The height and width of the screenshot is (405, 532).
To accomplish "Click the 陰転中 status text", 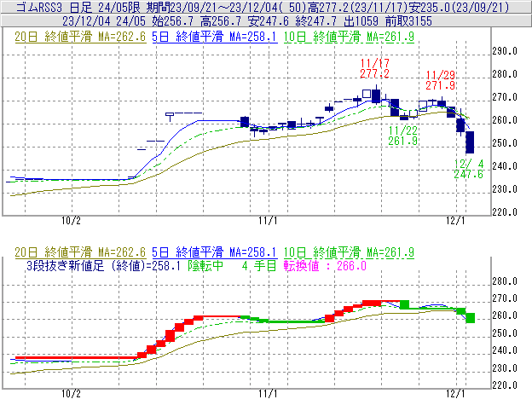I will coord(205,266).
